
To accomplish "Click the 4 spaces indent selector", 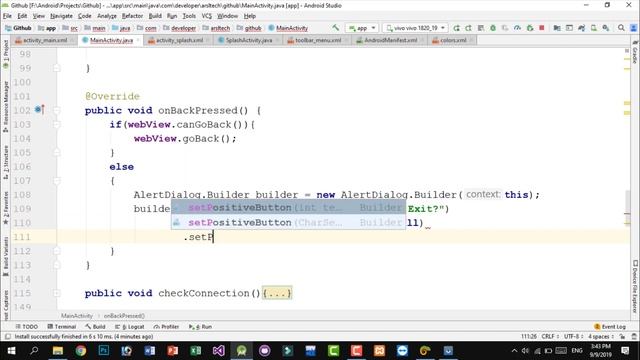I will tap(601, 336).
